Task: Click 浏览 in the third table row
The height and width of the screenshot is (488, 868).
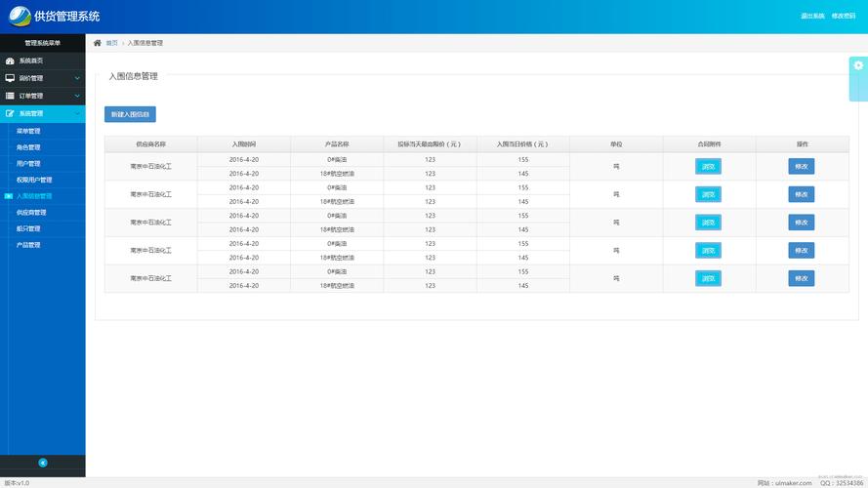Action: coord(708,223)
